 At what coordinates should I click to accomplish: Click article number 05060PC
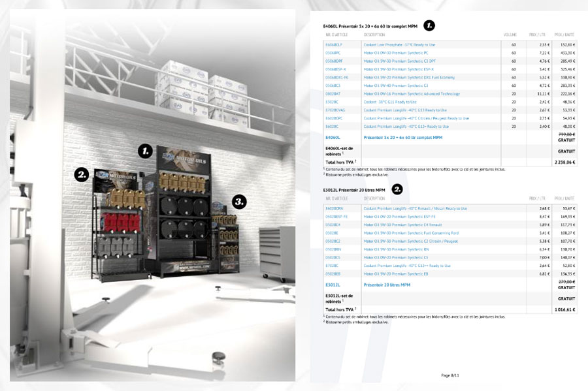[x=333, y=53]
